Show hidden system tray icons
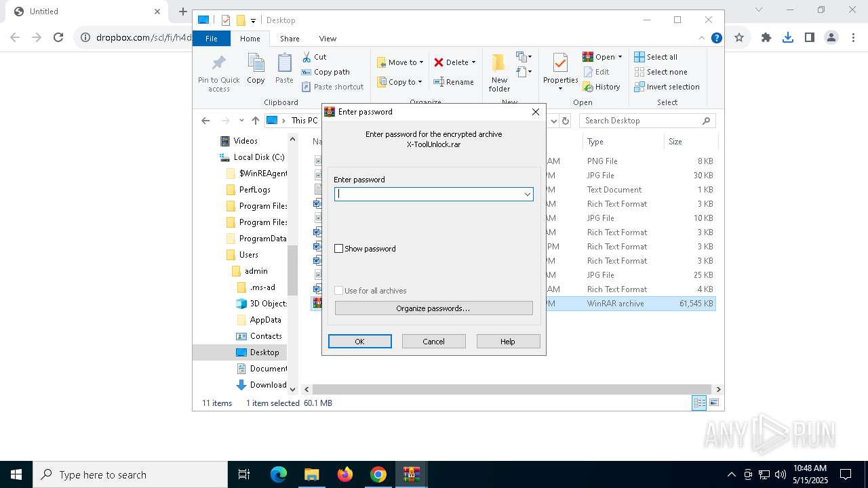Image resolution: width=868 pixels, height=488 pixels. coord(731,474)
